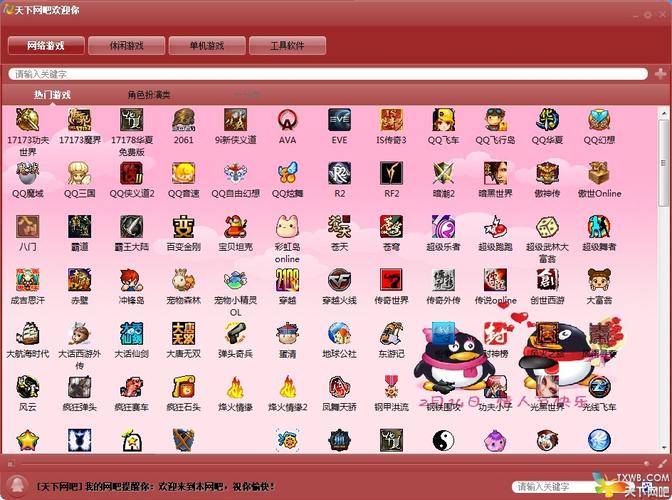
Task: Launch the AVA game
Action: point(287,120)
